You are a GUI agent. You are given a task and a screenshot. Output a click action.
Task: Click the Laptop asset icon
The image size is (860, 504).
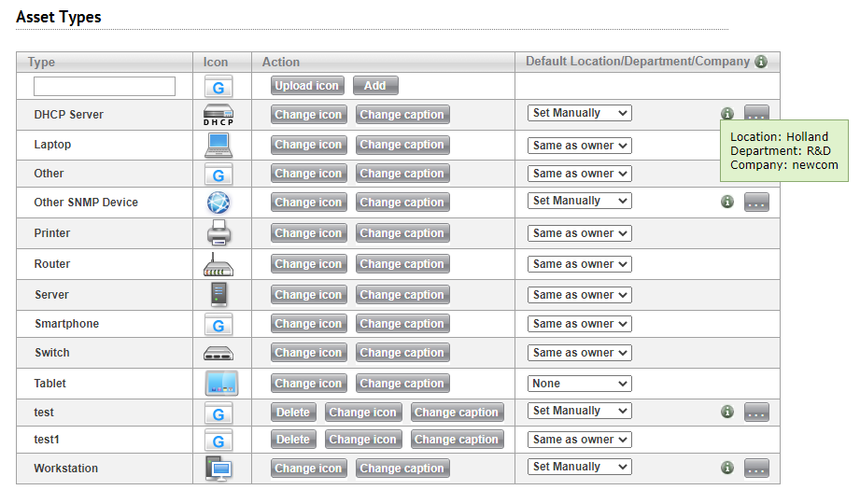coord(219,145)
